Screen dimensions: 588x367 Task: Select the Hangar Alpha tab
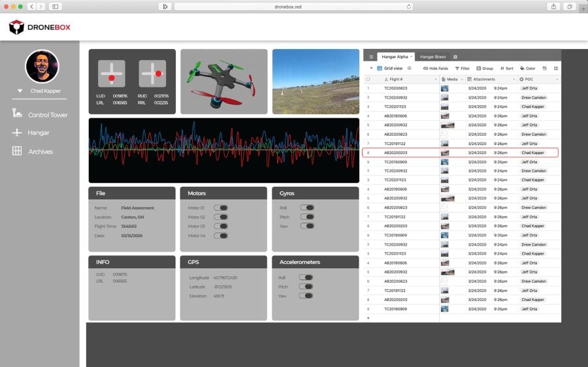point(394,57)
